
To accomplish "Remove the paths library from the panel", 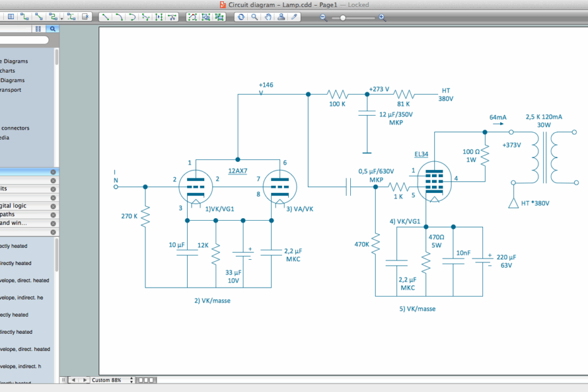I will [x=53, y=214].
